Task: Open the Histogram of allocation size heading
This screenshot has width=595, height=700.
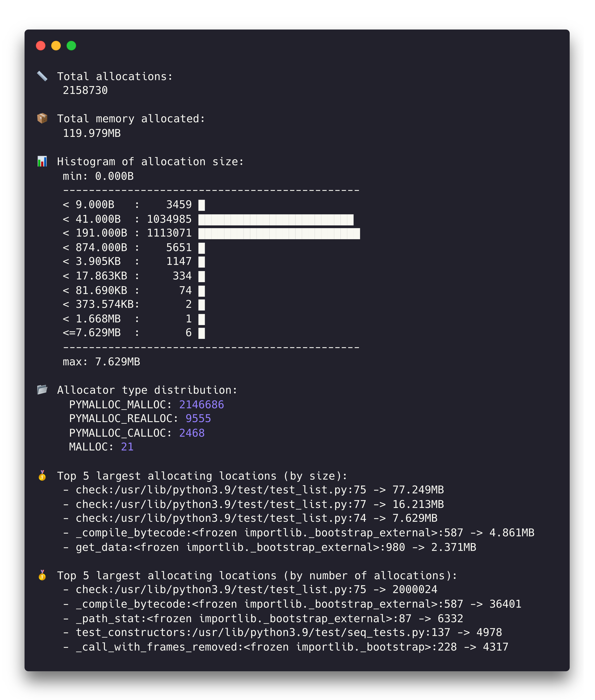Action: pyautogui.click(x=151, y=161)
